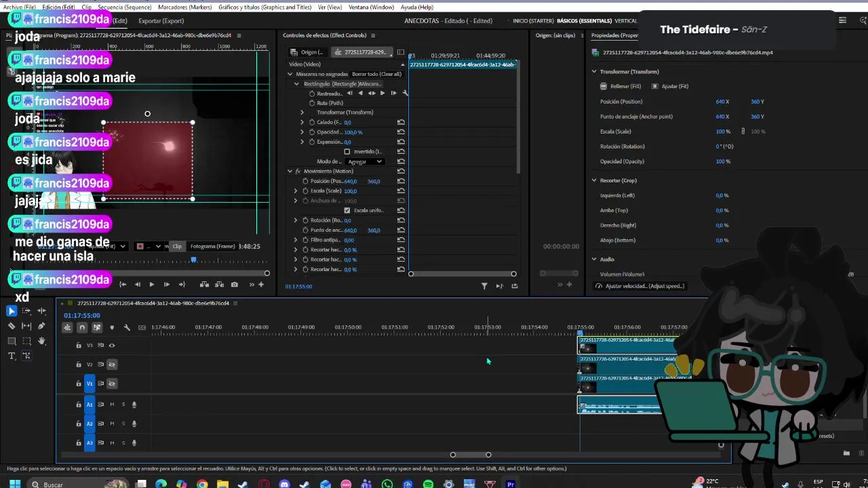This screenshot has height=488, width=868.
Task: Open Effect Controls panel menu
Action: pyautogui.click(x=373, y=35)
